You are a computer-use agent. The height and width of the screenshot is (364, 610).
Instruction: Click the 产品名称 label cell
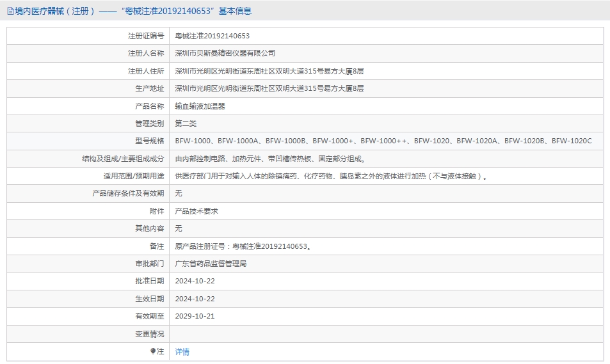coord(88,106)
